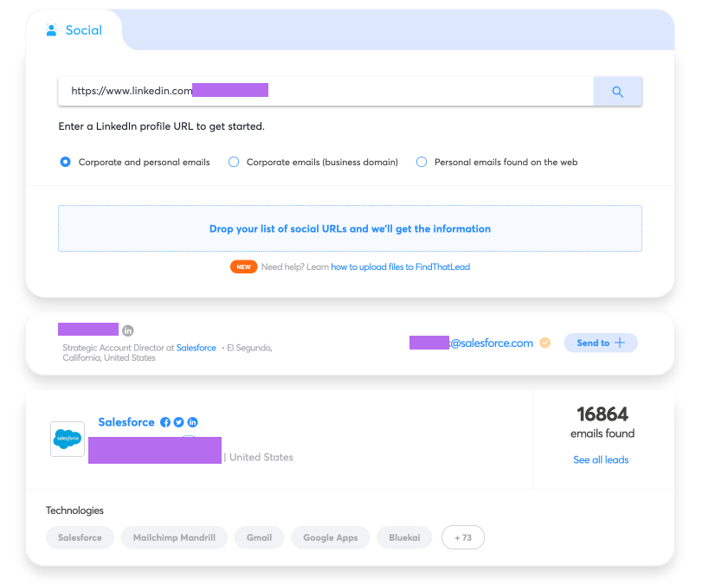Open the Send to plus menu
The height and width of the screenshot is (584, 728).
(601, 343)
